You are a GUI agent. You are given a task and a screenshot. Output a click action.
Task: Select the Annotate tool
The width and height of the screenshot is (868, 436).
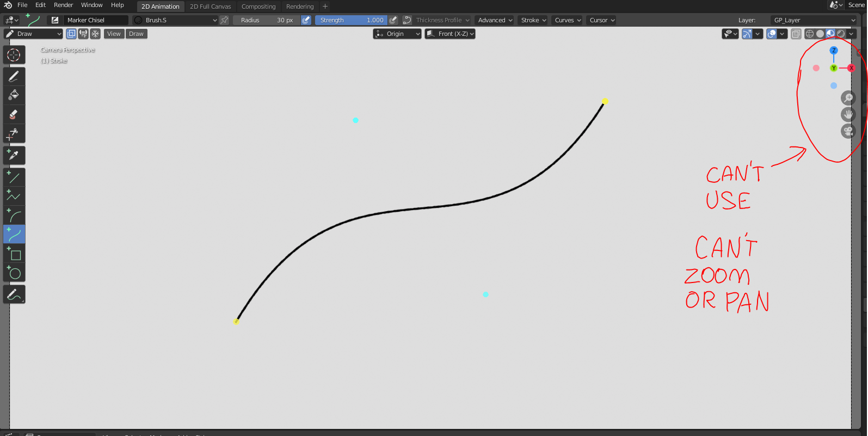click(x=14, y=294)
